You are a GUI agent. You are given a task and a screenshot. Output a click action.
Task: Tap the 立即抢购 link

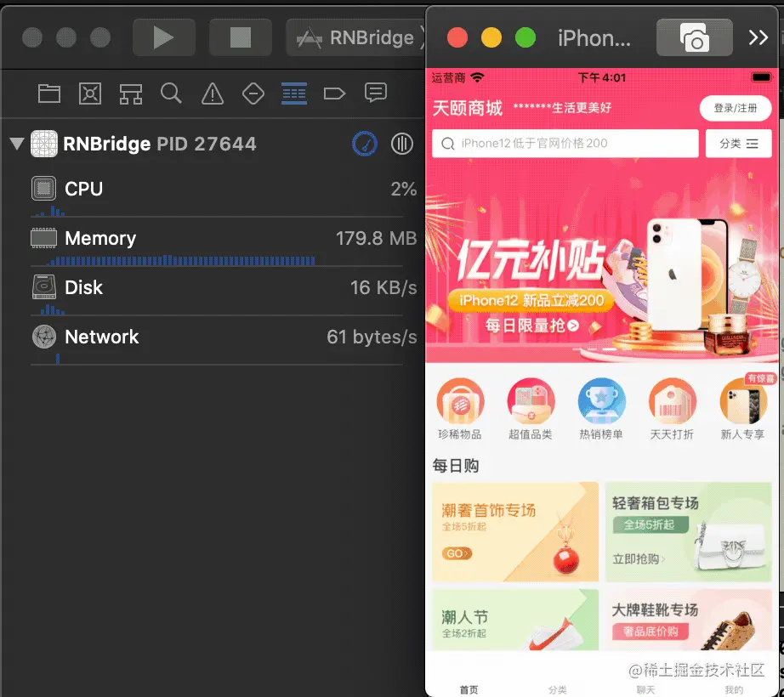(639, 558)
